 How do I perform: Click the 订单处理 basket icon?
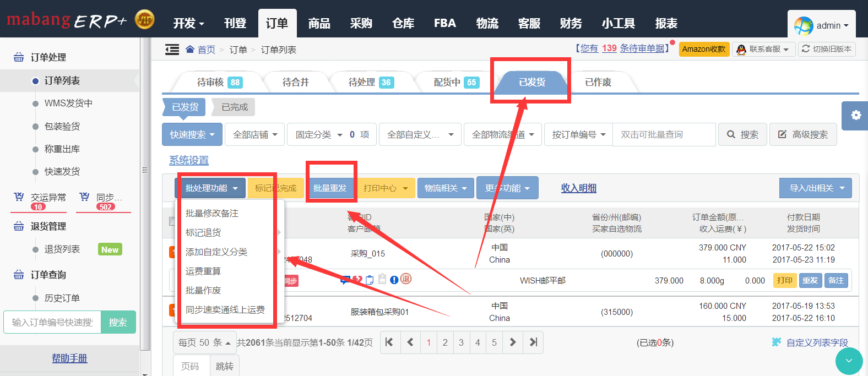[x=19, y=57]
